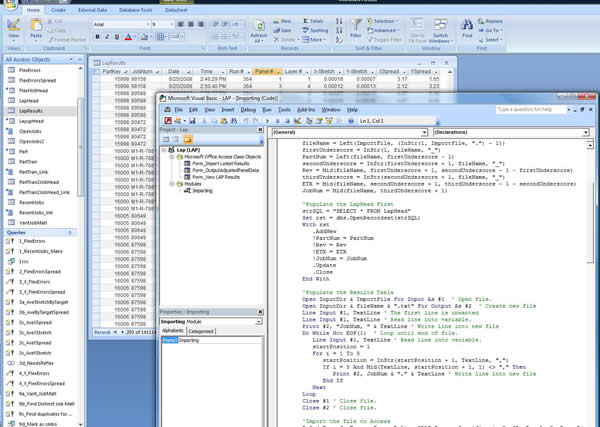Open the Selection filter dropdown
The width and height of the screenshot is (600, 427).
coord(383,21)
